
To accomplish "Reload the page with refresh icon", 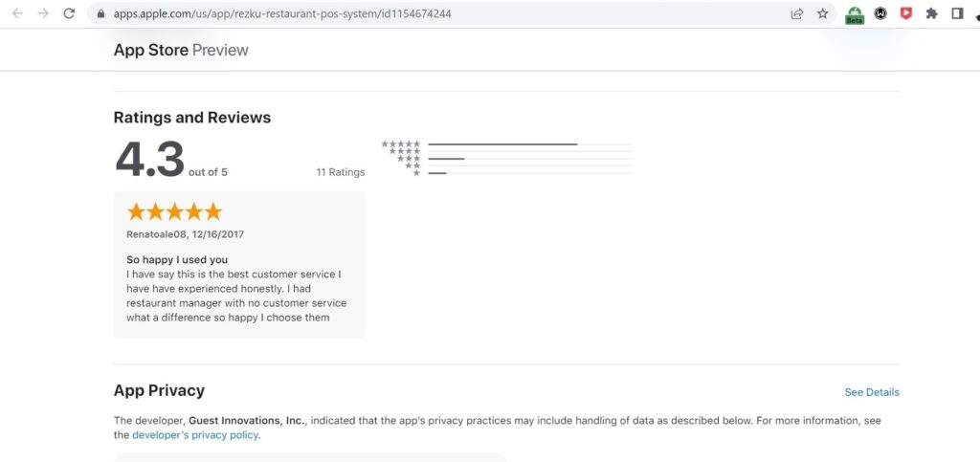I will (x=69, y=13).
